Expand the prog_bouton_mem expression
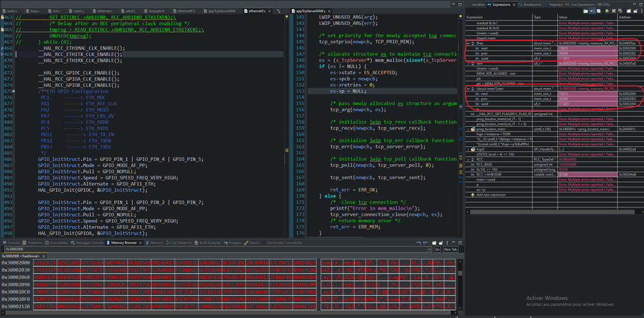The height and width of the screenshot is (318, 644). (x=468, y=129)
